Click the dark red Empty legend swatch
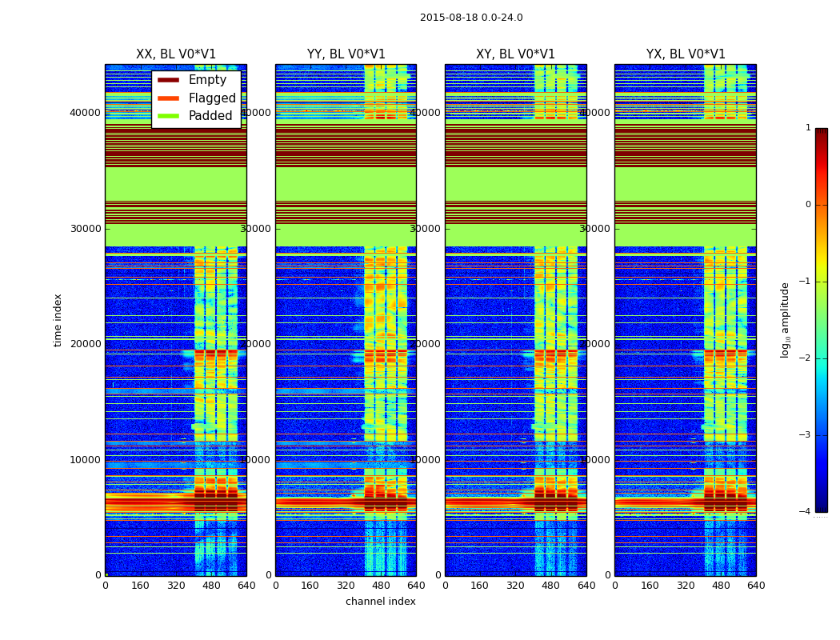Viewport: 840px width, 640px height. click(168, 80)
